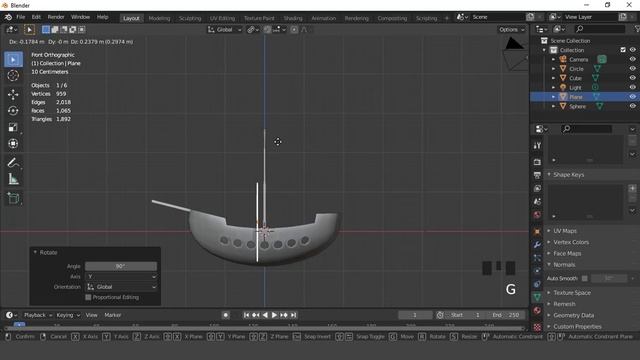640x360 pixels.
Task: Play the animation forward
Action: click(x=274, y=315)
